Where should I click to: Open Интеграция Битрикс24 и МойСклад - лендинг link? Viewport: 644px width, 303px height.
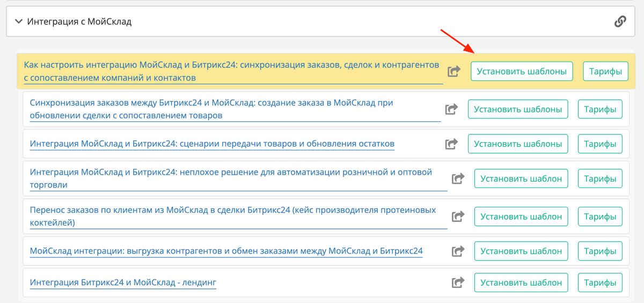tap(123, 283)
